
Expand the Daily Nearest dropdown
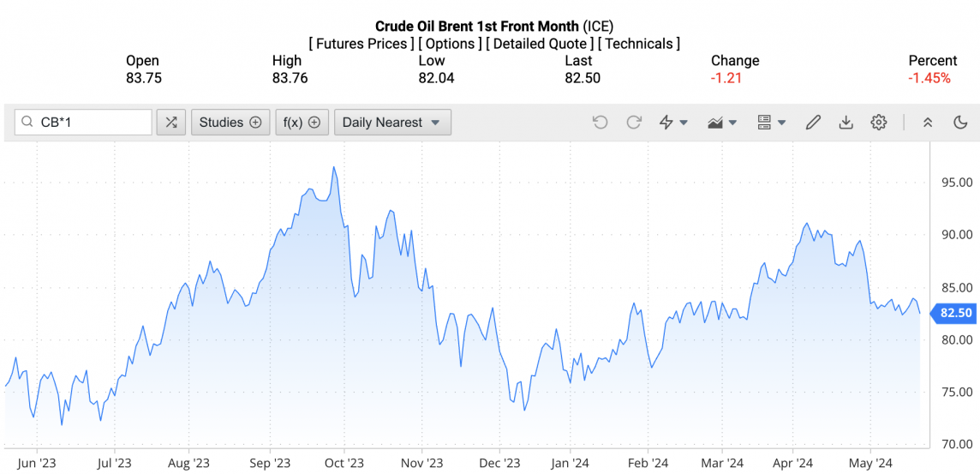391,123
